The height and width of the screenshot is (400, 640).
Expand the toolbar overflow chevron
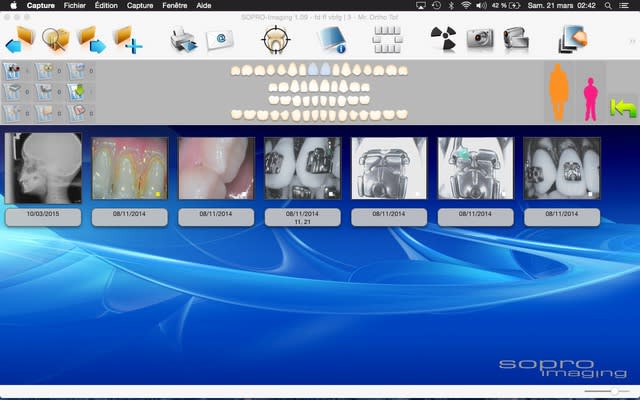pyautogui.click(x=631, y=40)
